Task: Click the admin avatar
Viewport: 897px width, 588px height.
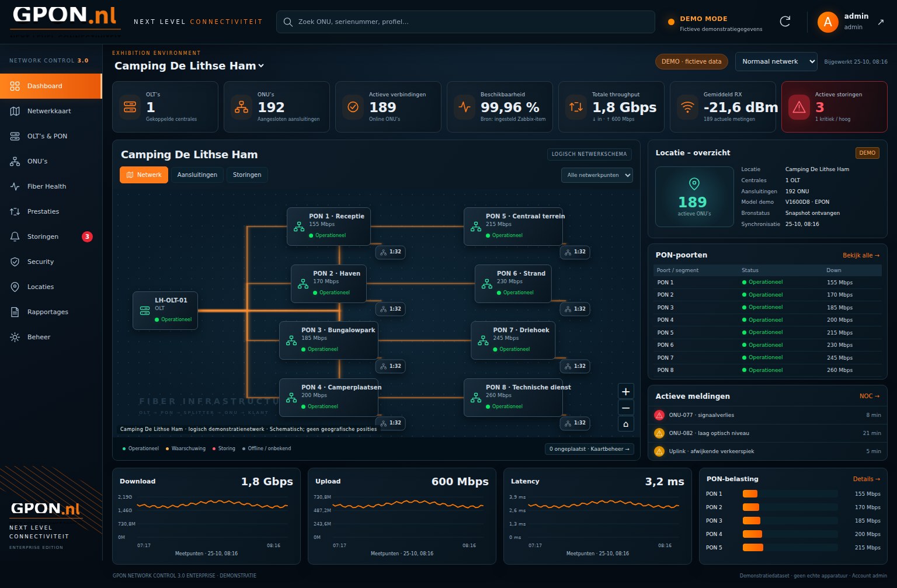Action: (828, 22)
